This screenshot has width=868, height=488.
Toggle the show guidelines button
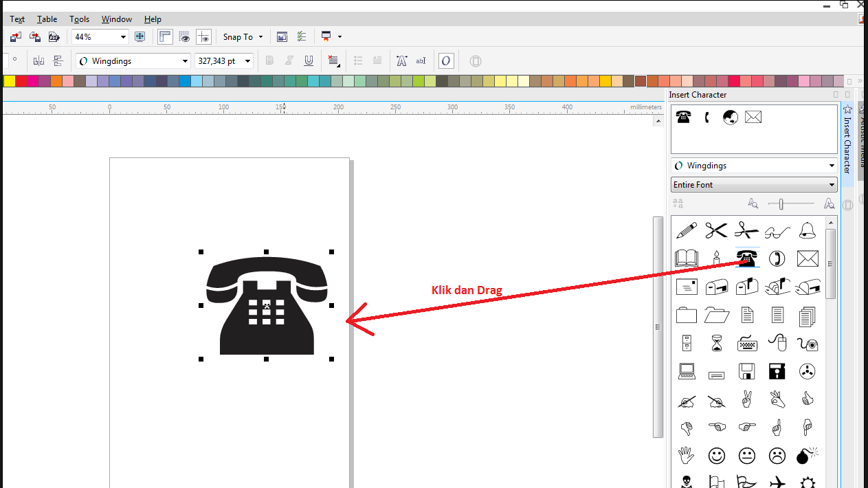point(203,37)
